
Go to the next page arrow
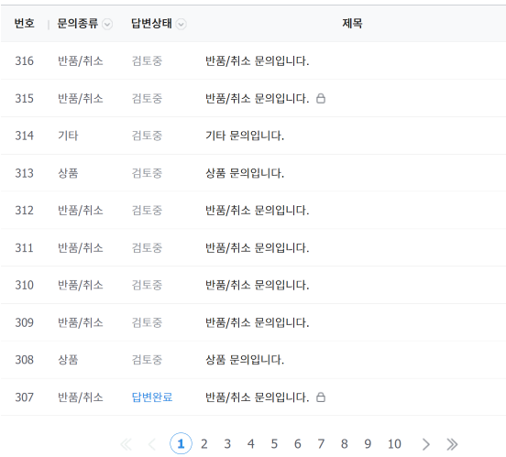pyautogui.click(x=426, y=444)
